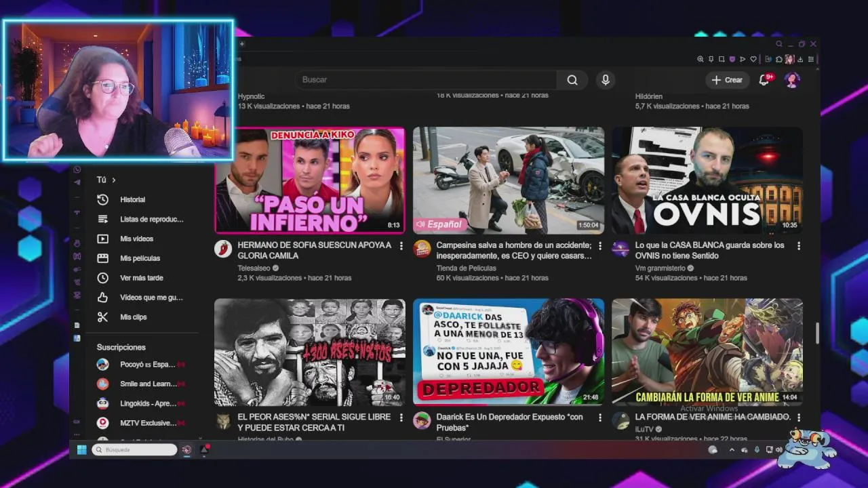Open the notifications bell with 9+ badge
Image resolution: width=868 pixels, height=488 pixels.
click(764, 80)
